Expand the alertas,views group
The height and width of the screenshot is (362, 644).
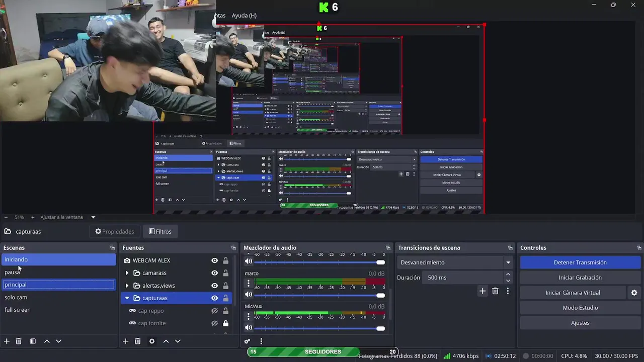[127, 286]
